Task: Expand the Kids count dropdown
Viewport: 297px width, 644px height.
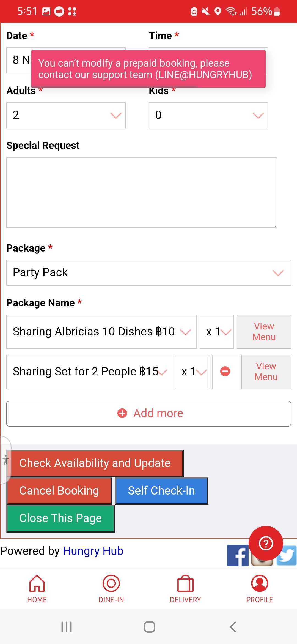Action: (208, 115)
